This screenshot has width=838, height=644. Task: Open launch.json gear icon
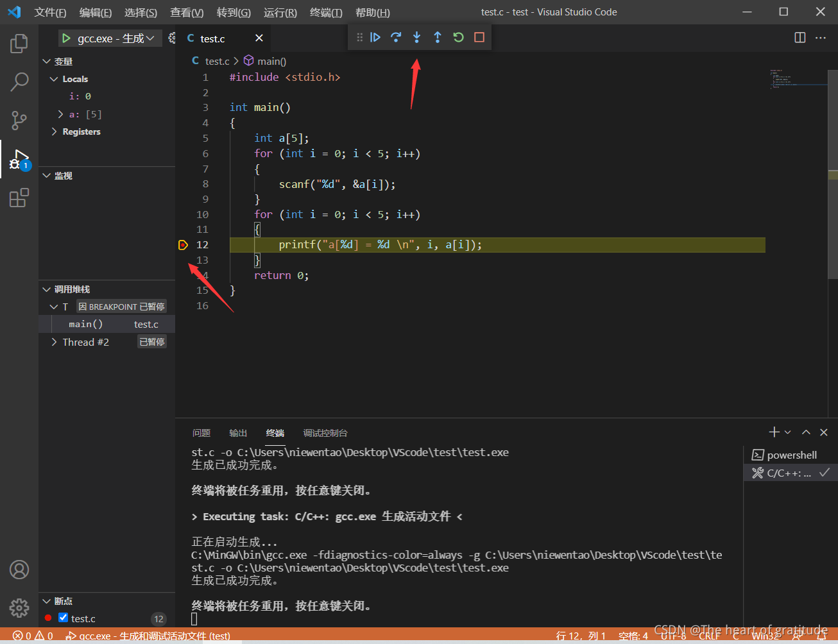point(171,38)
